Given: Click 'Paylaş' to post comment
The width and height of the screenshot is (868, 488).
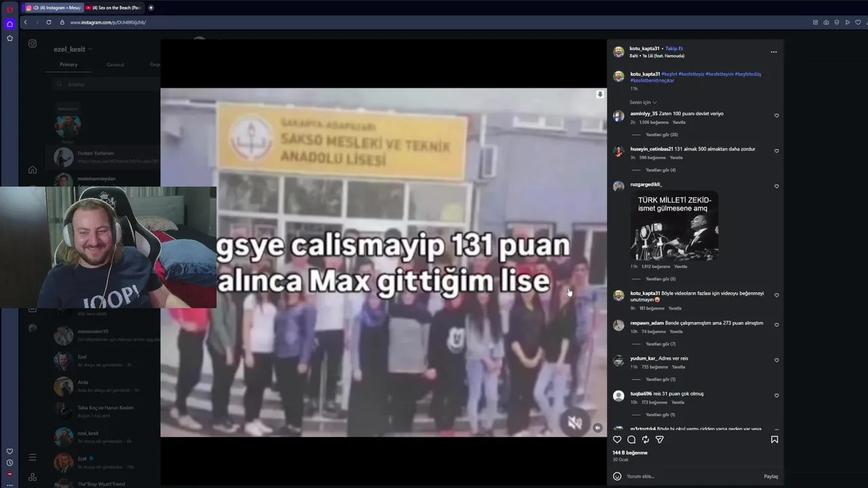Looking at the screenshot, I should (x=771, y=476).
